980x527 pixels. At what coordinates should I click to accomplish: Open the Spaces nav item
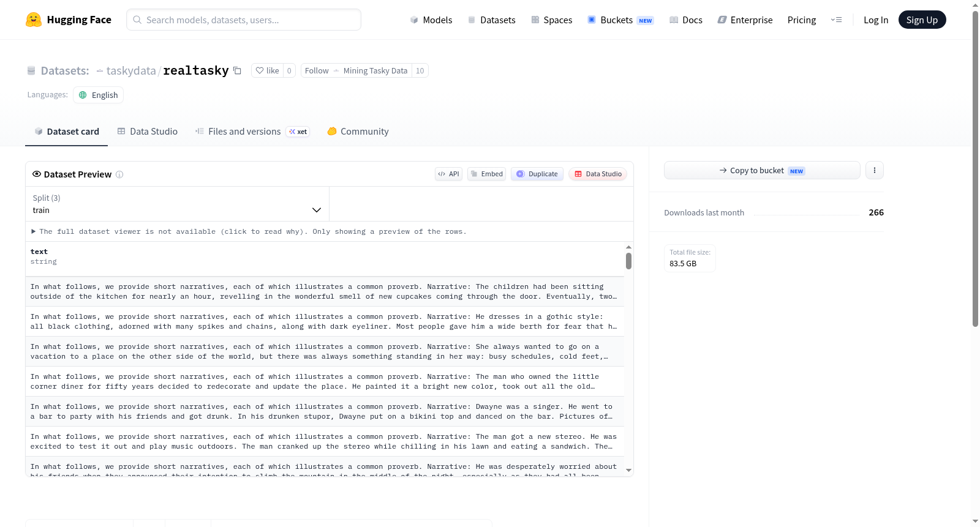(x=551, y=20)
